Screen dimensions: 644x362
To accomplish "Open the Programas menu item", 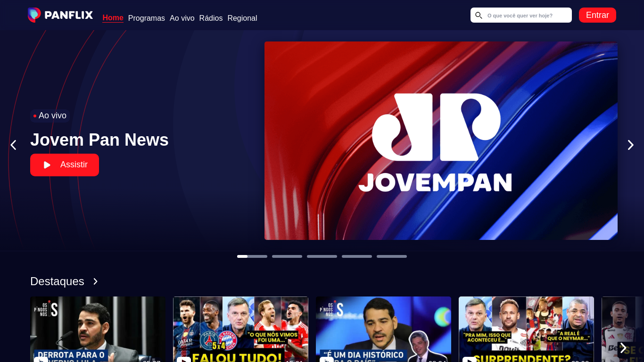I will click(147, 18).
